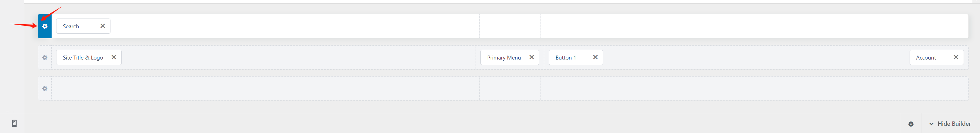The image size is (980, 133).
Task: Select the Button 1 header item
Action: pos(566,58)
